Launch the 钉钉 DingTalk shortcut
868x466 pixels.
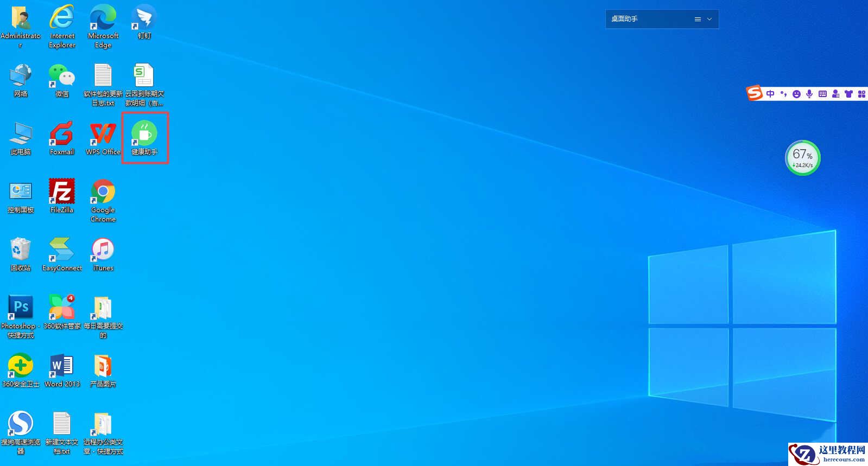tap(144, 18)
